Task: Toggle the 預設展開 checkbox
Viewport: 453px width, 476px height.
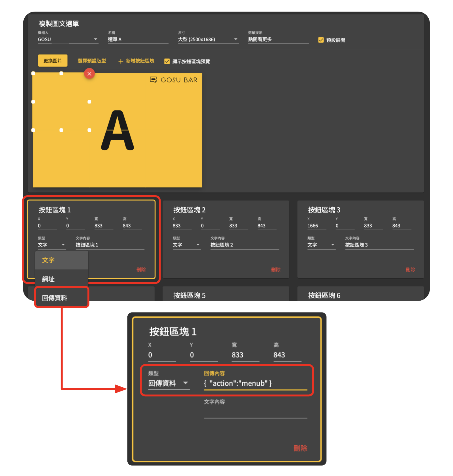Action: point(321,40)
